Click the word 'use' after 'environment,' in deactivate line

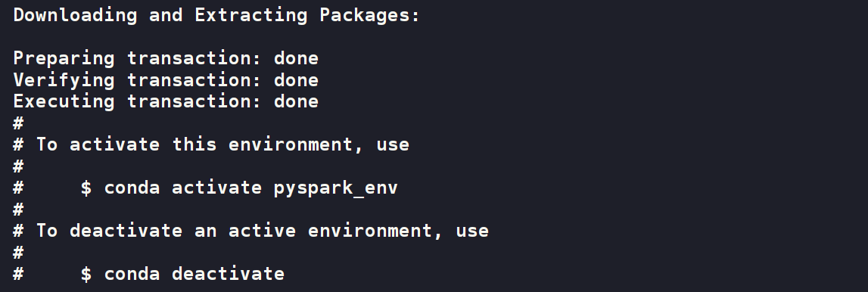(472, 231)
